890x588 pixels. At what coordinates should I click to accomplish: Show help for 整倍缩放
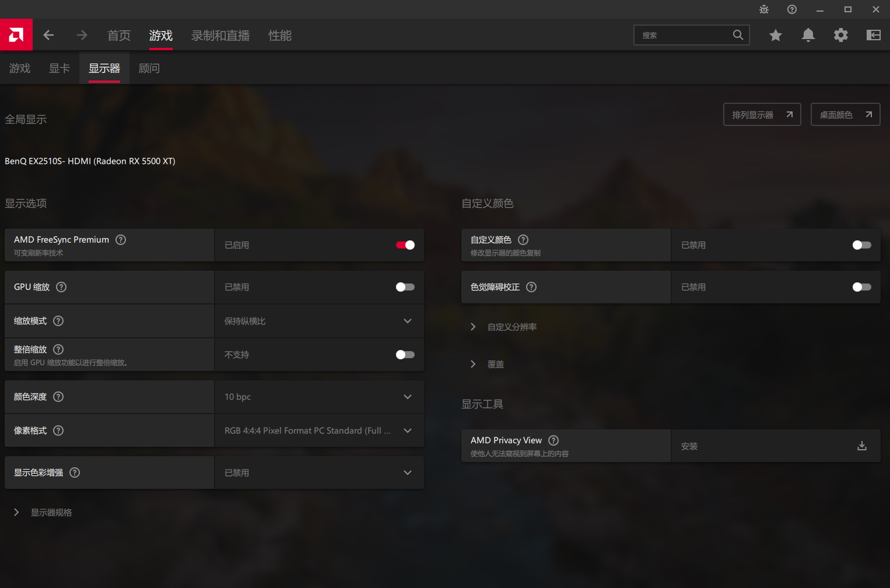[58, 349]
